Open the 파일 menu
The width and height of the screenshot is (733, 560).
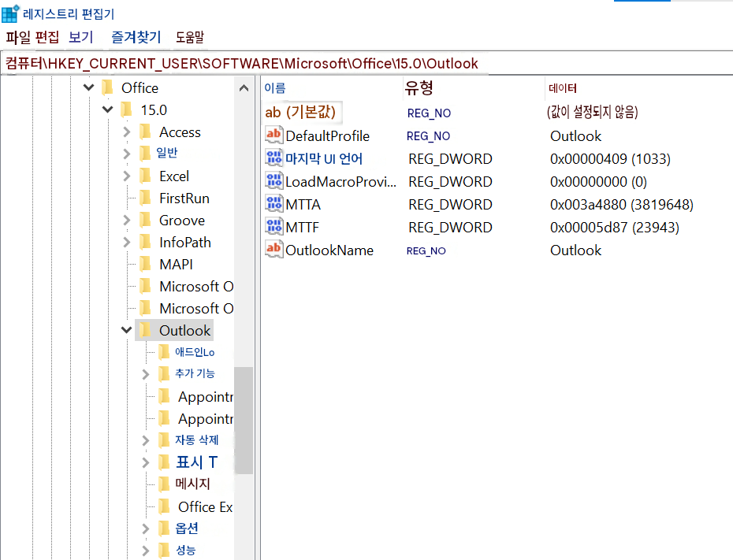(x=18, y=37)
